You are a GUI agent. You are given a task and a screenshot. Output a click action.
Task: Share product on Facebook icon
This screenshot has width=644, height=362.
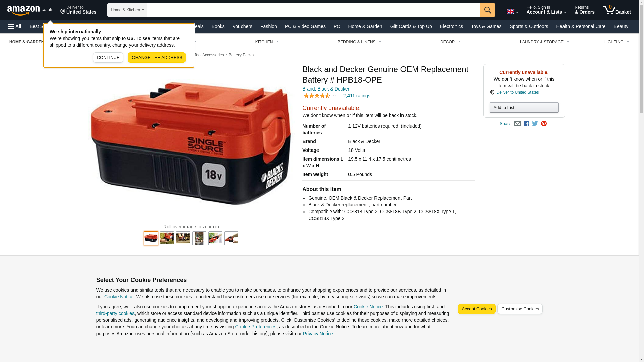[526, 124]
